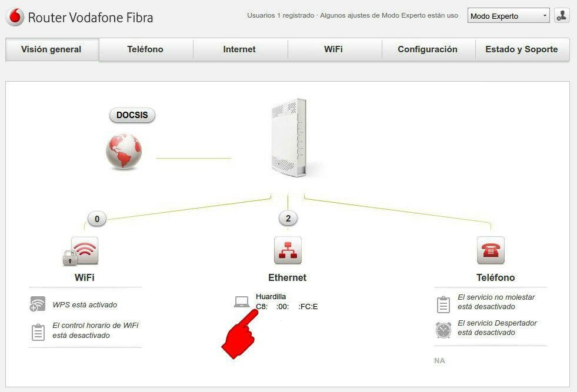
Task: Select the red globe internet icon
Action: [124, 151]
